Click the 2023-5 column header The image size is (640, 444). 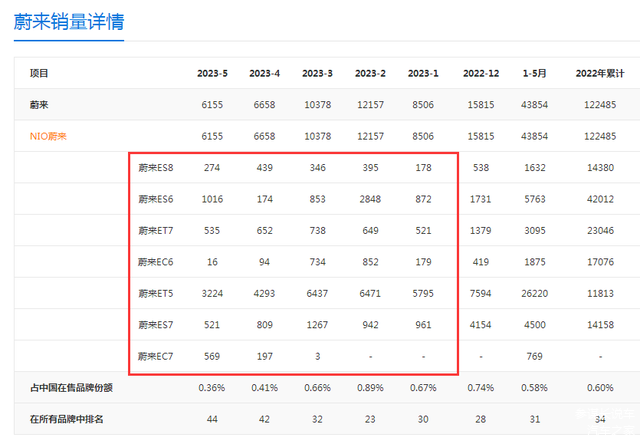[x=211, y=74]
